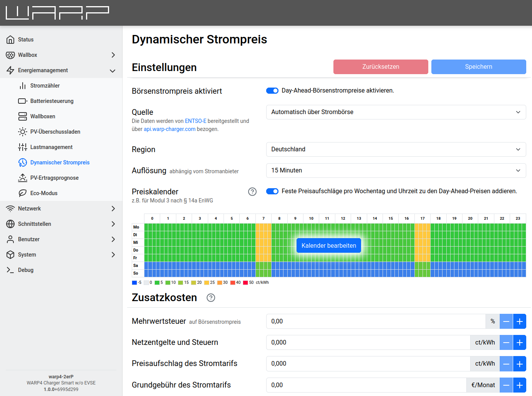
Task: Open the Region dropdown showing Deutschland
Action: click(x=396, y=149)
